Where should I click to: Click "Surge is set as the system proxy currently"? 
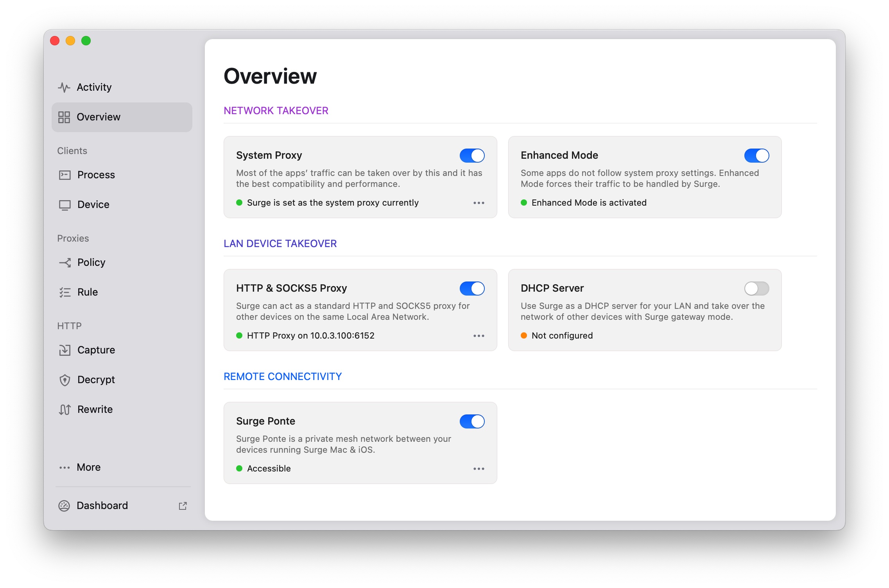(333, 203)
